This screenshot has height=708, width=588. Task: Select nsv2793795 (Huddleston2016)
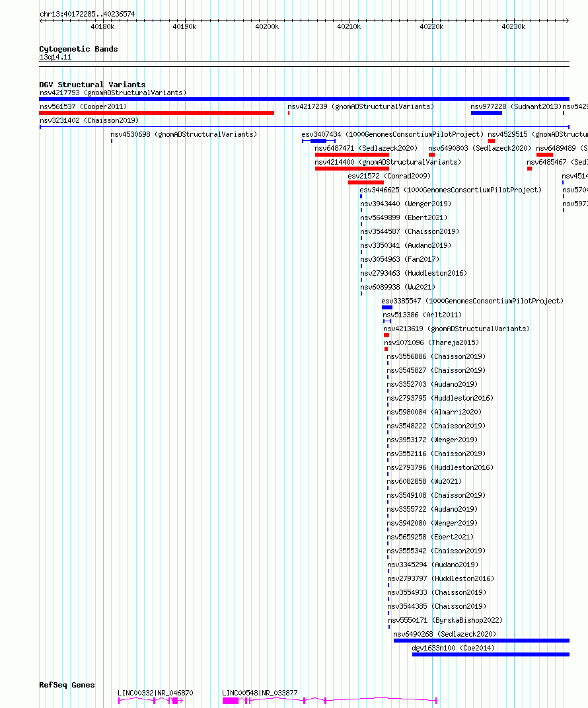coord(440,398)
